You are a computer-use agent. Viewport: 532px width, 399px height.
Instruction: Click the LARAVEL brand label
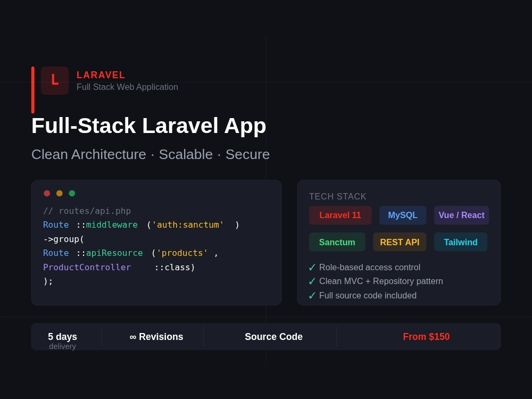(x=101, y=75)
